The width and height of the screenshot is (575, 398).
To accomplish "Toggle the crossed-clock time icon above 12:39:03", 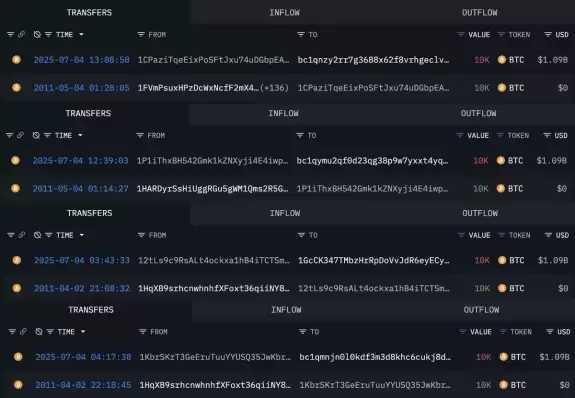I will point(36,135).
